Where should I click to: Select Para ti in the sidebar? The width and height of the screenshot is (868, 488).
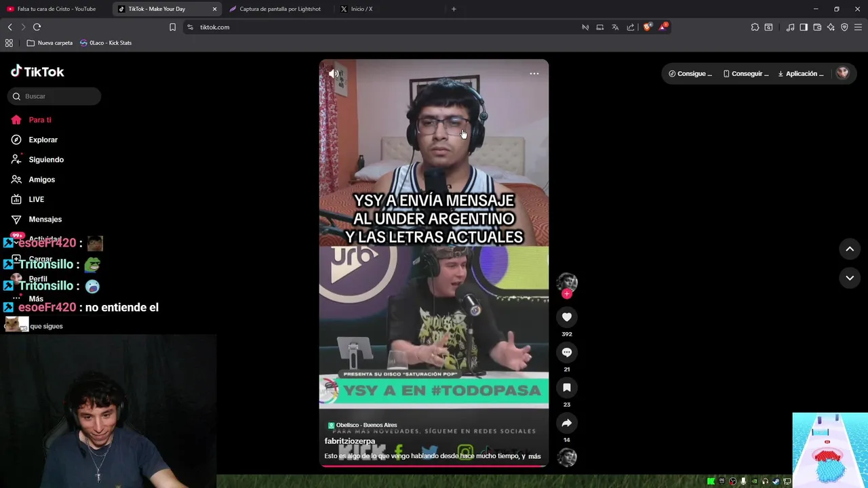point(40,120)
